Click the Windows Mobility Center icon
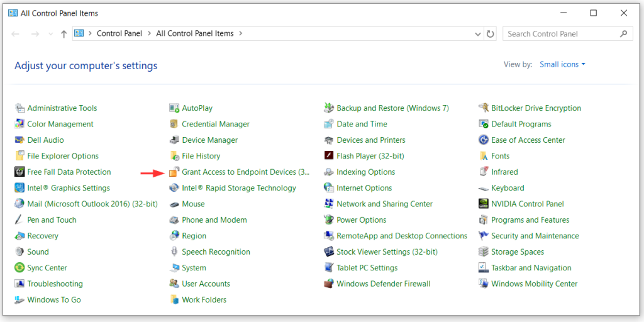 pyautogui.click(x=484, y=284)
